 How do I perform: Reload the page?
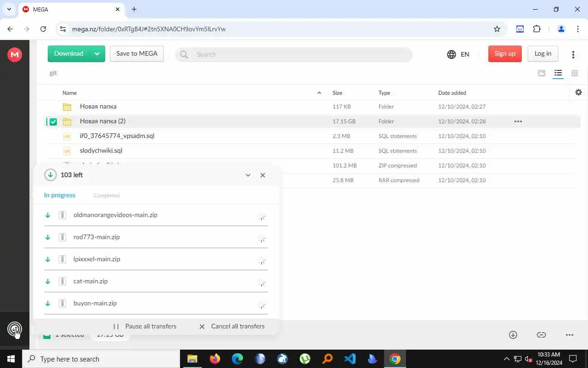coord(43,29)
